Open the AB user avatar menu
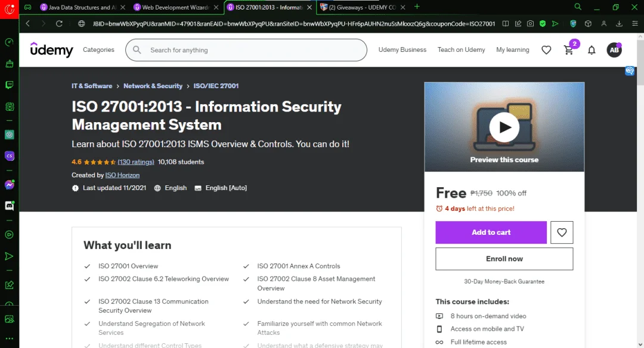The image size is (644, 348). point(614,50)
